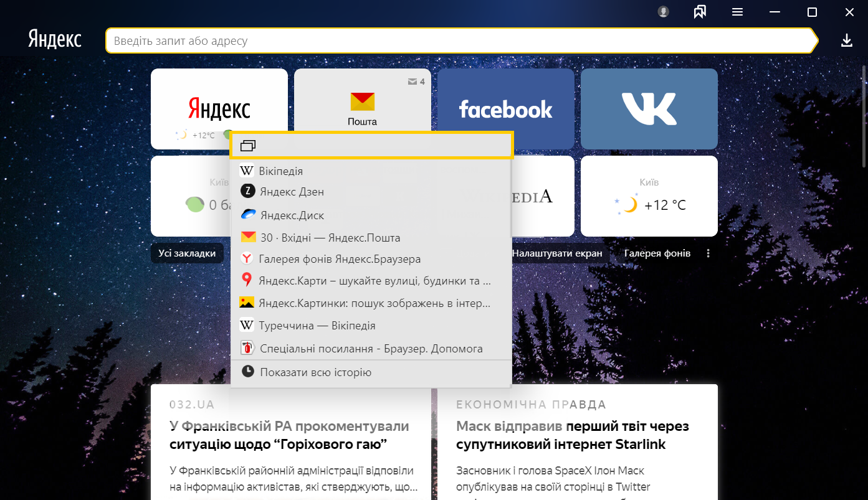Click the disk icon beside Яндекс.Диск
The height and width of the screenshot is (500, 868).
(248, 215)
